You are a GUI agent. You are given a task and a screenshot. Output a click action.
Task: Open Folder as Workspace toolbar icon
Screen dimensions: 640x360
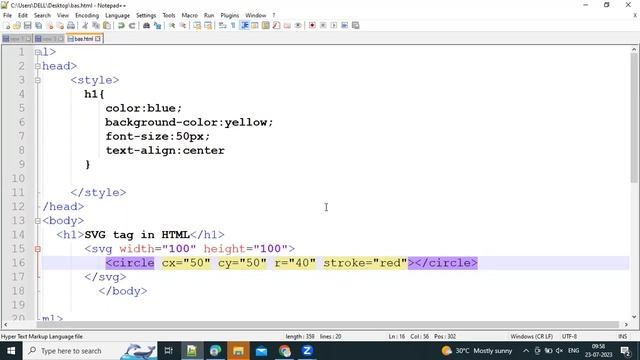(287, 25)
